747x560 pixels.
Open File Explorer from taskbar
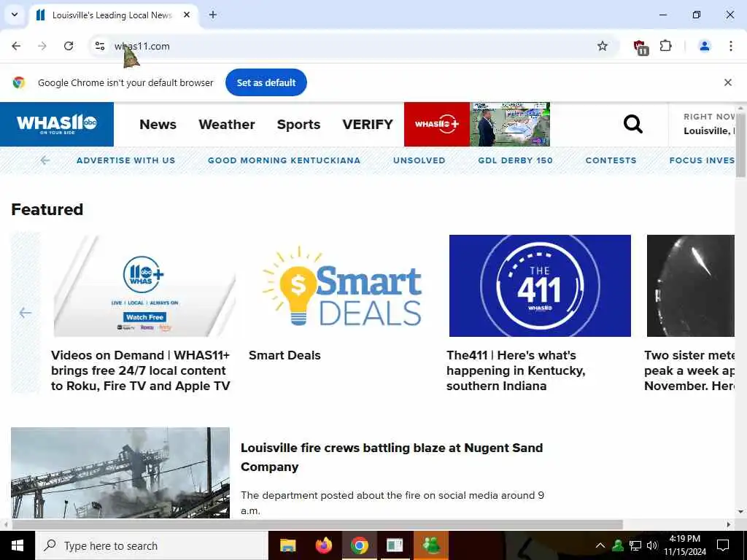(287, 545)
